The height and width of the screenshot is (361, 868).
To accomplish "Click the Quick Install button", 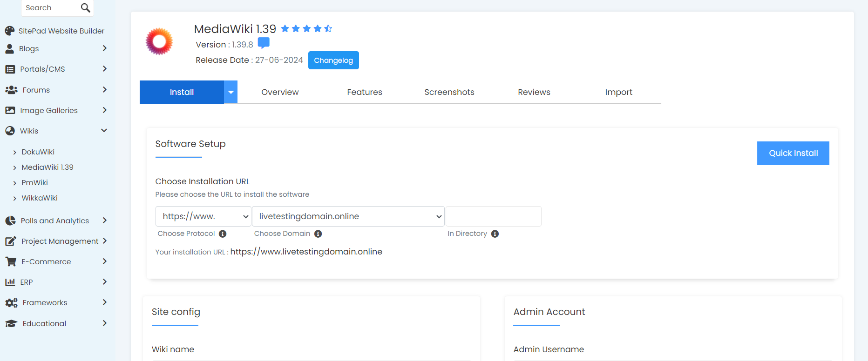I will (x=793, y=153).
